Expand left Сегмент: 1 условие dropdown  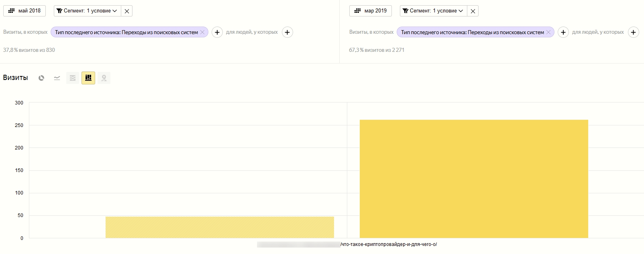(x=87, y=11)
